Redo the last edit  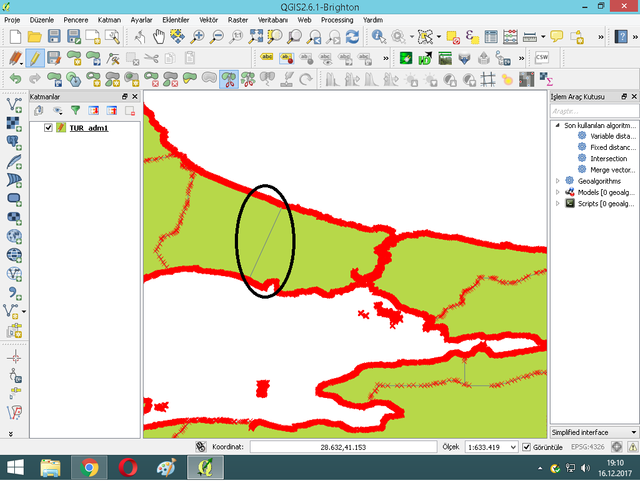(35, 79)
